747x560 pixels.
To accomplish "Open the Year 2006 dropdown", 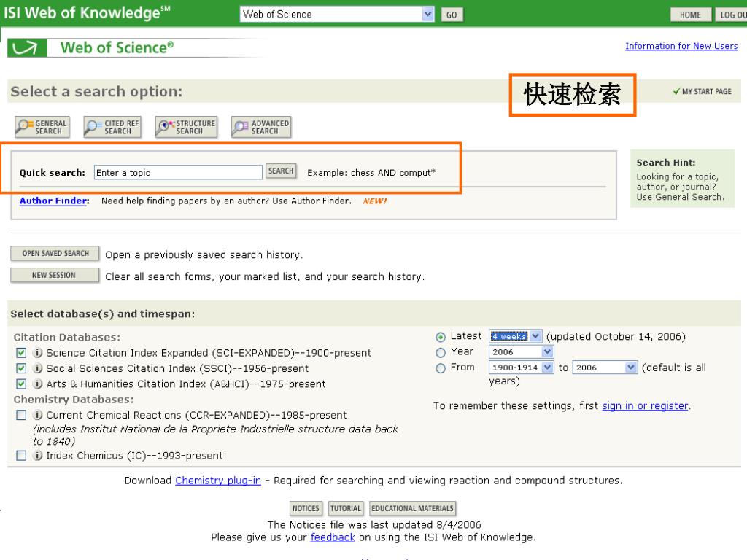I will point(521,352).
